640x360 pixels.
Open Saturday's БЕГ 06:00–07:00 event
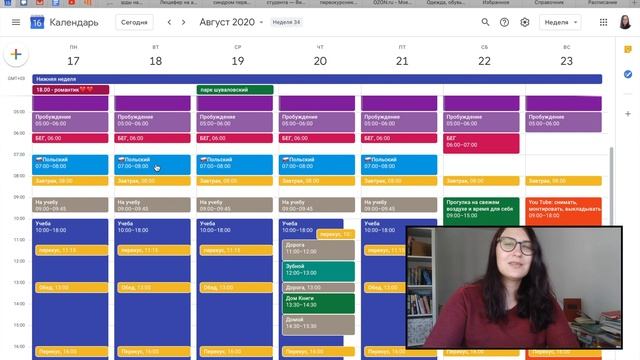pyautogui.click(x=481, y=143)
